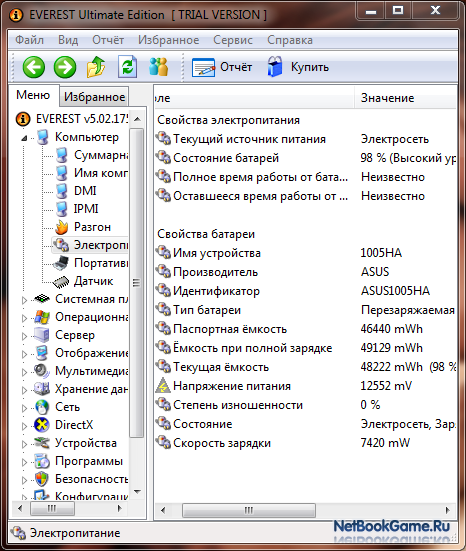This screenshot has width=466, height=551.
Task: Expand the Отображение node
Action: point(24,354)
